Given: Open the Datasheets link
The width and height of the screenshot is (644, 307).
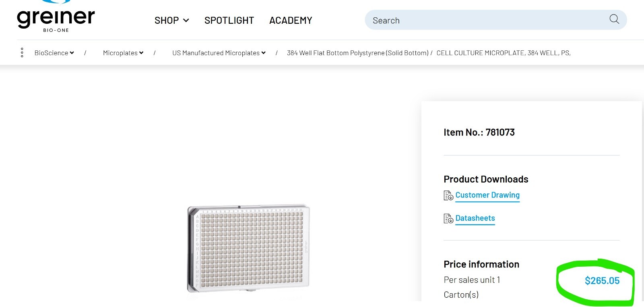Looking at the screenshot, I should pos(475,218).
